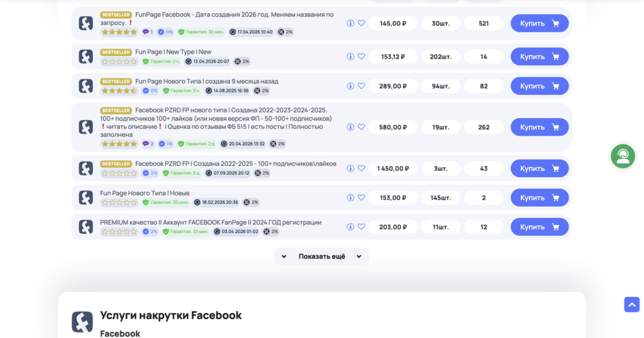644x338 pixels.
Task: Click Гарантия: 30 мин. badge on FunPage 2026
Action: pyautogui.click(x=201, y=32)
